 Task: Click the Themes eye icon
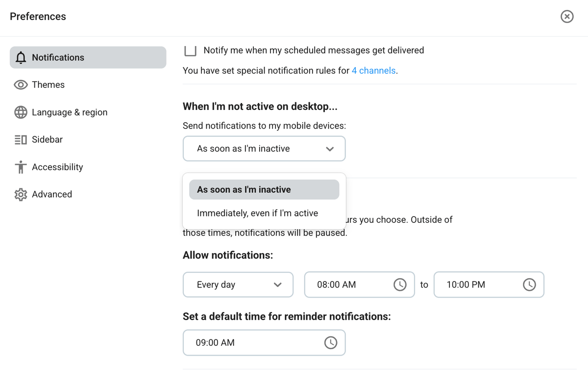coord(20,84)
